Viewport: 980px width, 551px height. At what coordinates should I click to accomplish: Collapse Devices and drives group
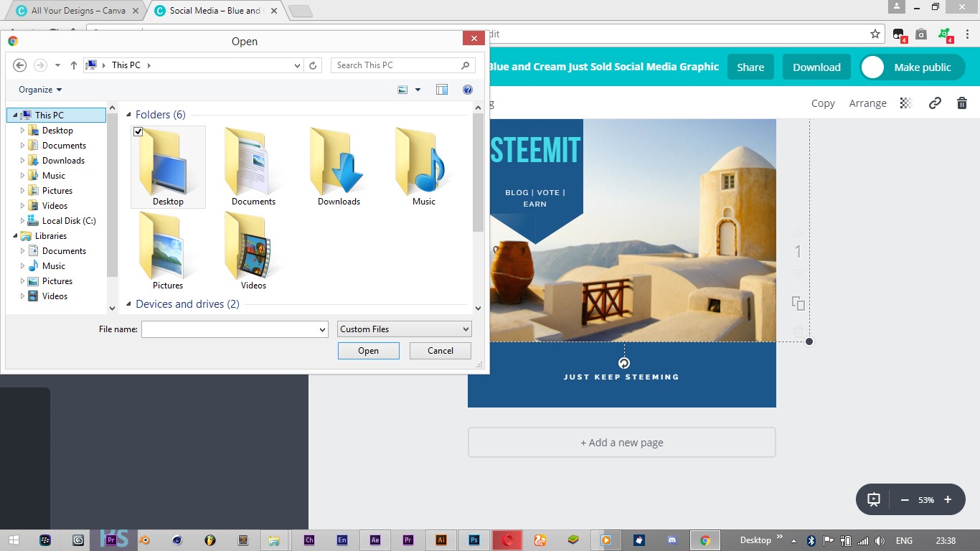tap(130, 304)
